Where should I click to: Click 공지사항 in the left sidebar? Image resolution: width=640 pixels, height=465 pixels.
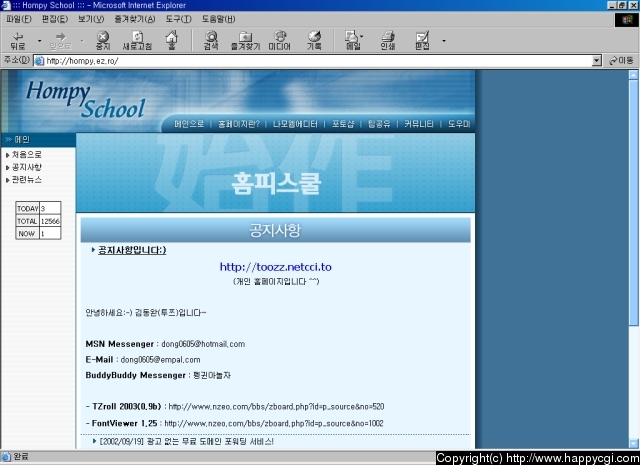click(27, 167)
